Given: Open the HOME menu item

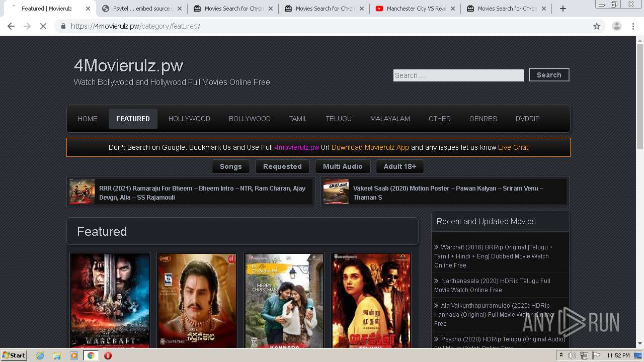Looking at the screenshot, I should tap(88, 119).
